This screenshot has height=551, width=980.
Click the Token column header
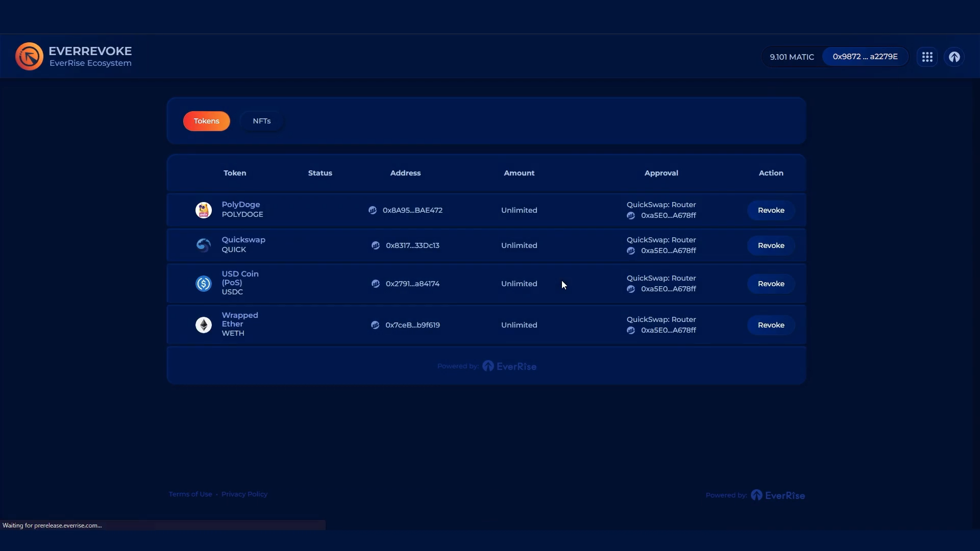point(235,173)
